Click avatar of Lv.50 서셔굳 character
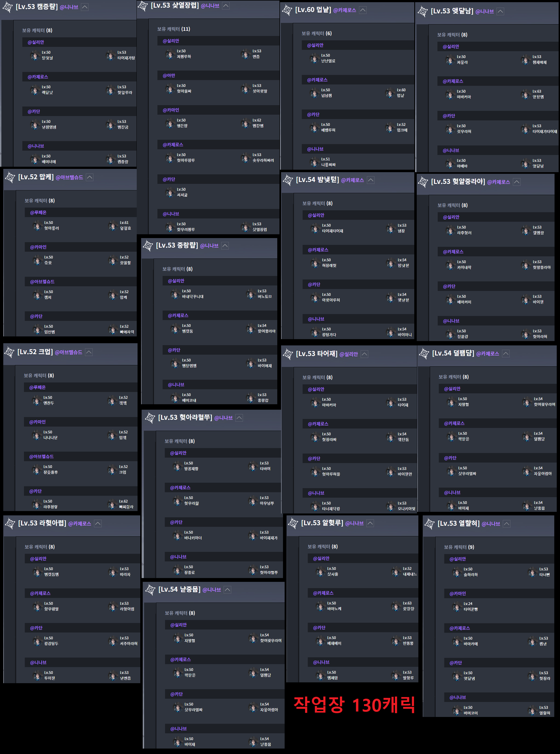 point(170,192)
